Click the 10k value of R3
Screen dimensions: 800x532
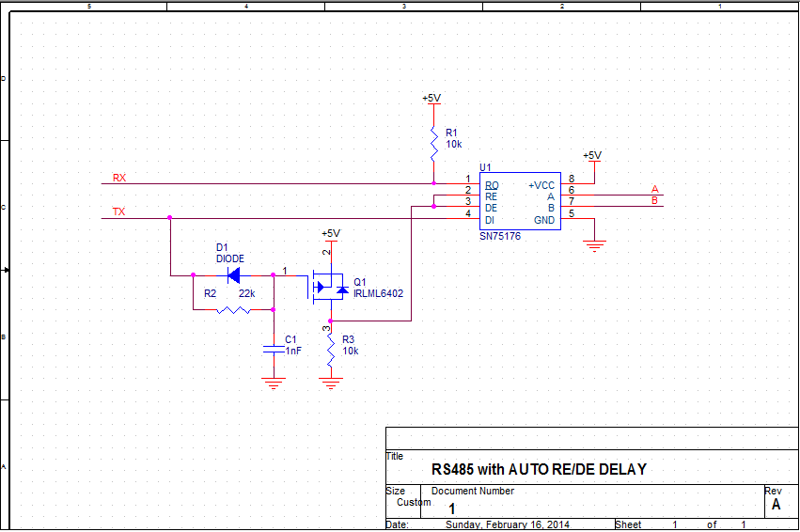point(351,351)
